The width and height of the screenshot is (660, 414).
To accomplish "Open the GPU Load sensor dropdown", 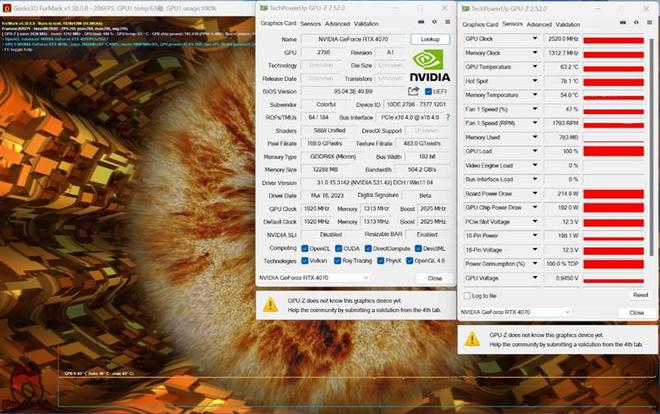I will point(535,151).
